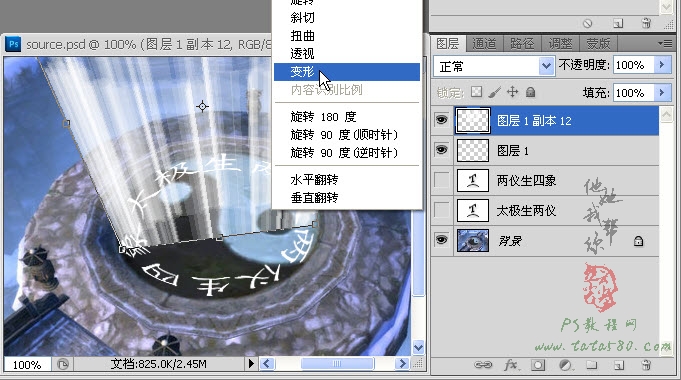Screen dimensions: 681x380
Task: Open the layers panel options menu
Action: coord(665,43)
